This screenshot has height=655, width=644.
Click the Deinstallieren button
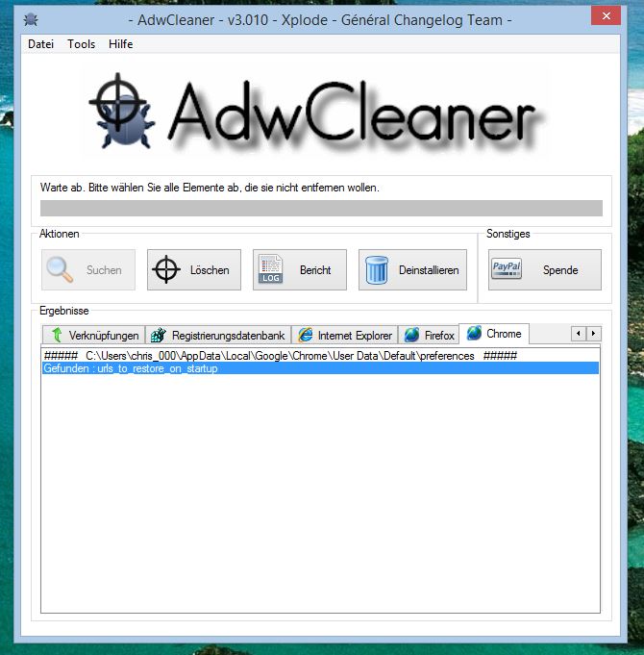pyautogui.click(x=412, y=270)
